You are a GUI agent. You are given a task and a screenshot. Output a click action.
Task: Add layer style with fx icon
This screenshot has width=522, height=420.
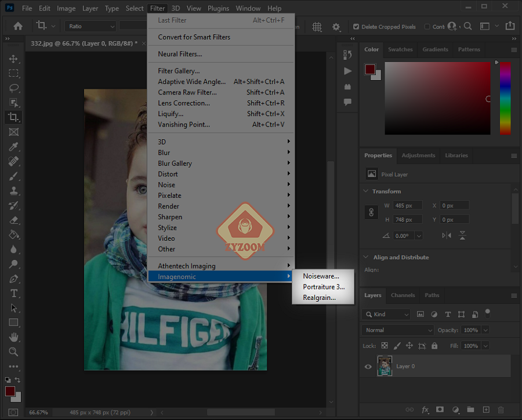[425, 410]
